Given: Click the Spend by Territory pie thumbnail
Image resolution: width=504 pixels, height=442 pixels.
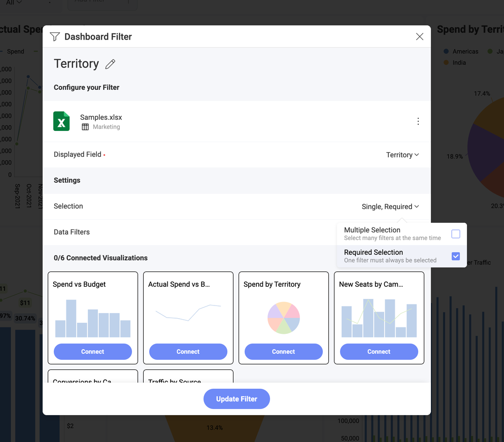Looking at the screenshot, I should pos(284,318).
